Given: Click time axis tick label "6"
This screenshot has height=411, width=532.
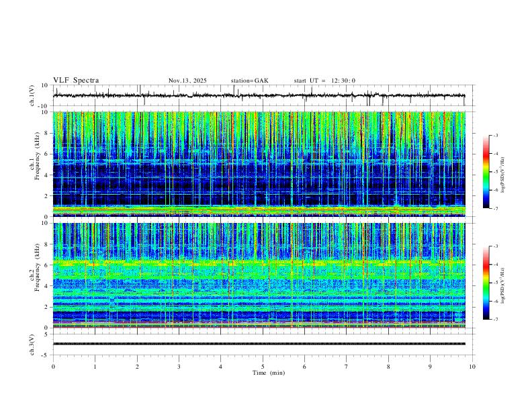Looking at the screenshot, I should click(304, 367).
